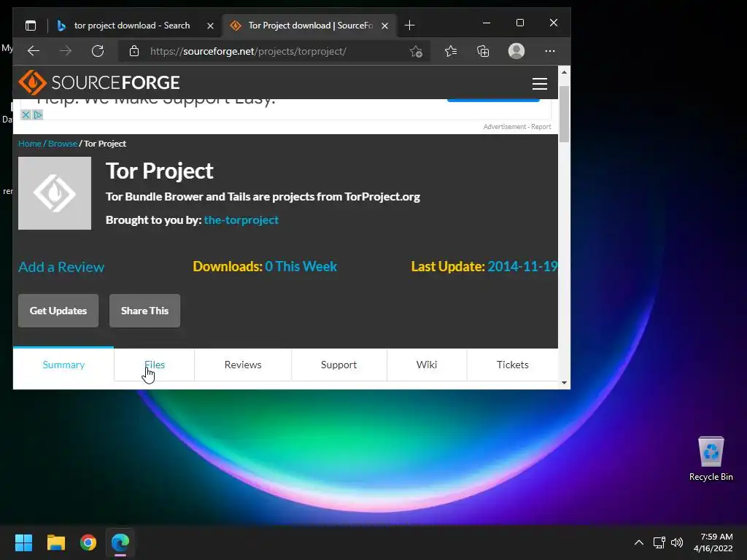Viewport: 747px width, 560px height.
Task: Click the AdChoices triangle icon
Action: pyautogui.click(x=38, y=114)
